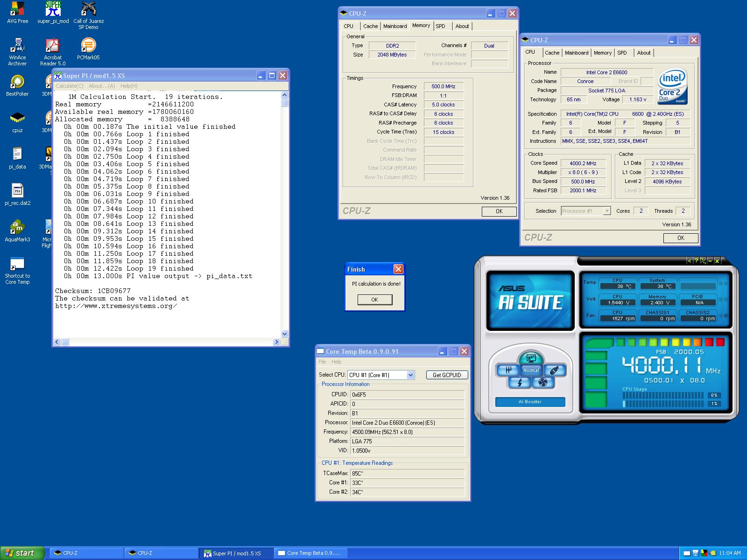Select the BestPoker desktop icon

tap(17, 85)
